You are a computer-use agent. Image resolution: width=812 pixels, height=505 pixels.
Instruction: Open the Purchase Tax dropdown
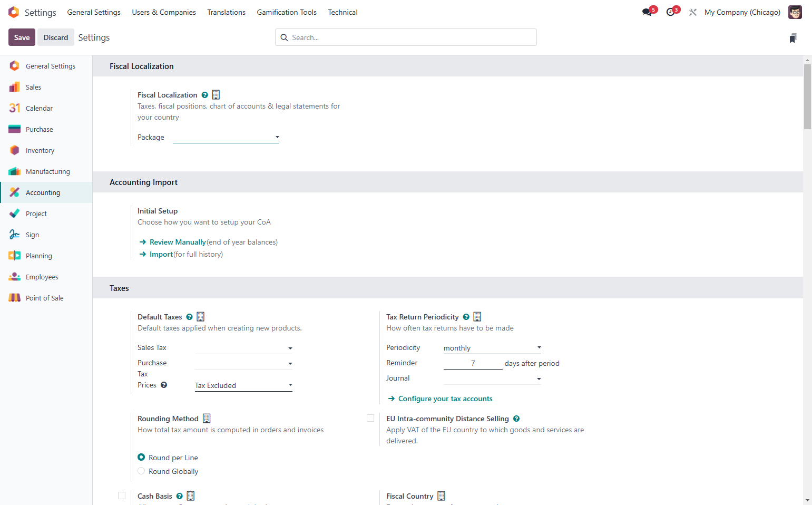click(x=243, y=363)
